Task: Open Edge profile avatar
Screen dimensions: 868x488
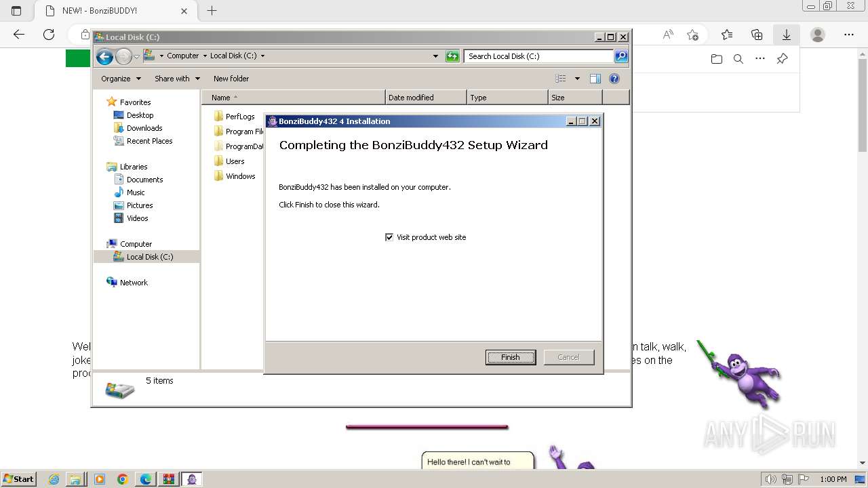Action: tap(818, 35)
